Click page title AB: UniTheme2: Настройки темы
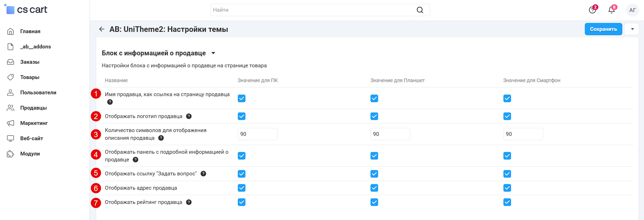This screenshot has height=220, width=644. coord(169,29)
